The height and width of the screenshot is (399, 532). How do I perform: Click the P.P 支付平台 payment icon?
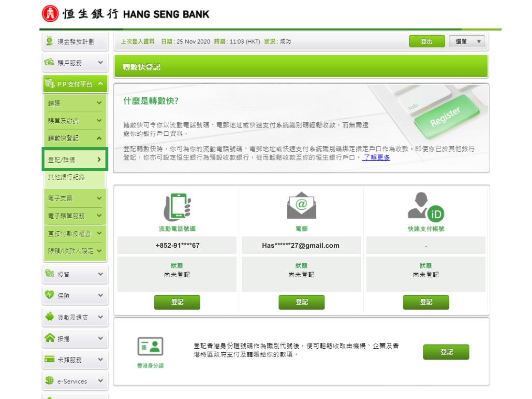tap(50, 83)
